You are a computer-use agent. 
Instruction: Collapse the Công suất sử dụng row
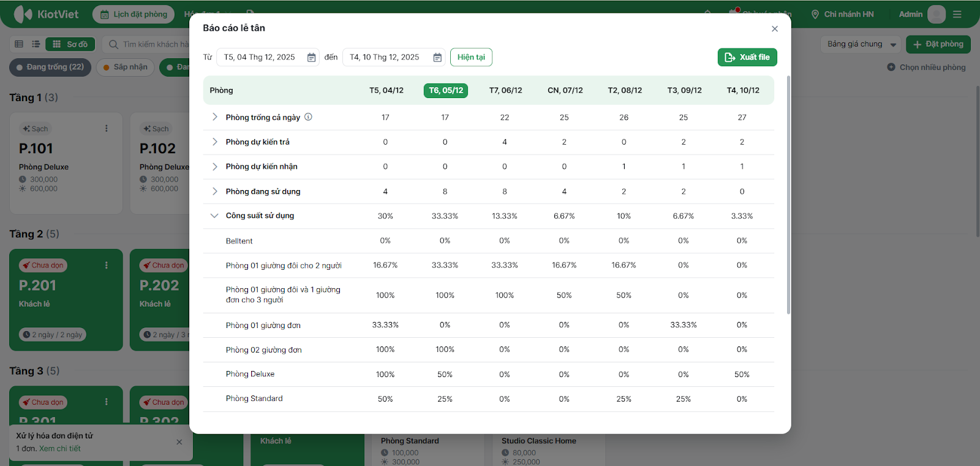[x=214, y=216]
